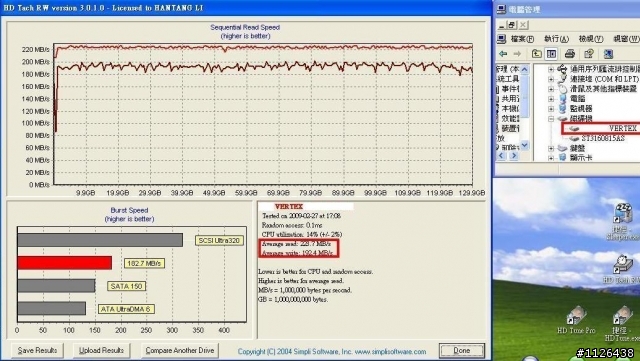The width and height of the screenshot is (640, 361).
Task: Click the USB controller icon in device tree
Action: [x=562, y=69]
